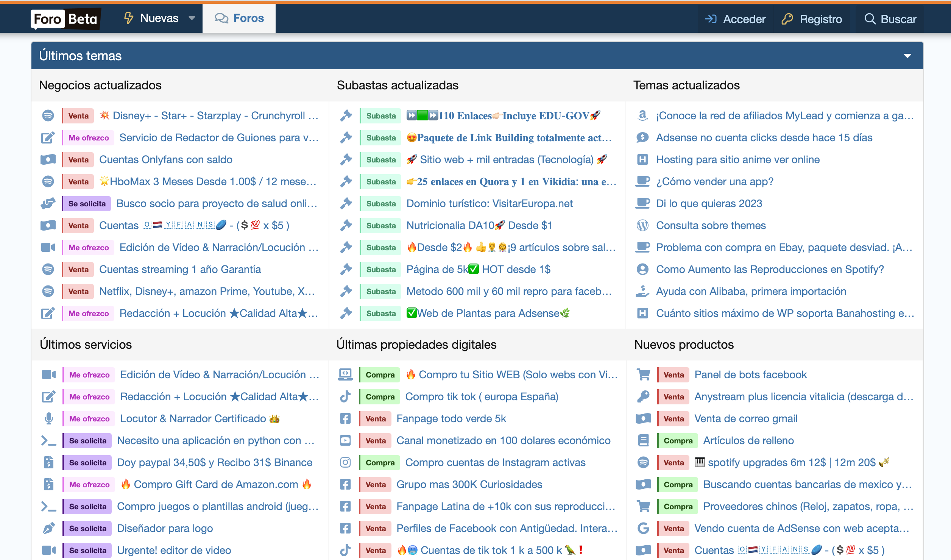951x560 pixels.
Task: Open Di lo que quieras 2023 thread
Action: tap(709, 203)
